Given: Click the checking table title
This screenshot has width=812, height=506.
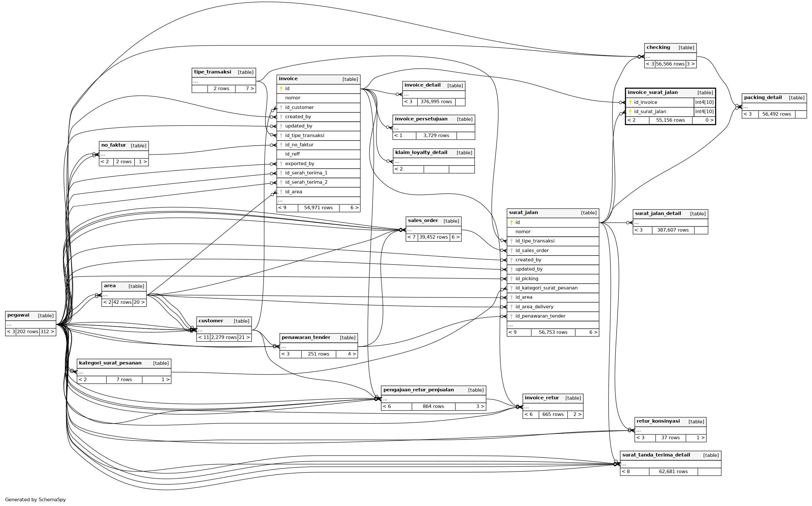Looking at the screenshot, I should tap(658, 48).
